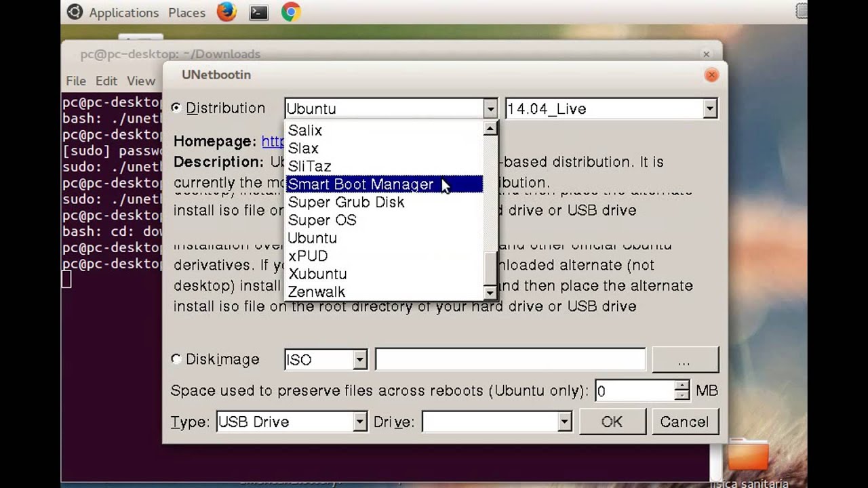868x488 pixels.
Task: Click the list scrollbar down arrow
Action: [490, 293]
